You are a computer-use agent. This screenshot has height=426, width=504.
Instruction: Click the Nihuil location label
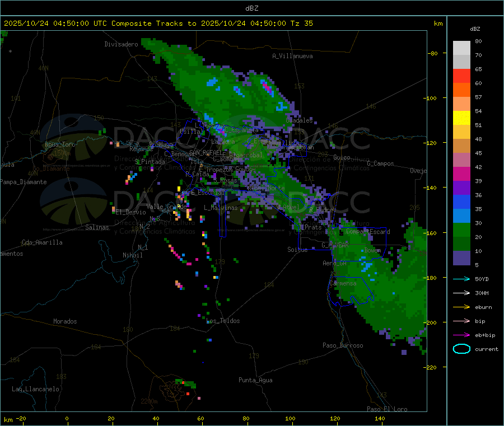pos(133,255)
